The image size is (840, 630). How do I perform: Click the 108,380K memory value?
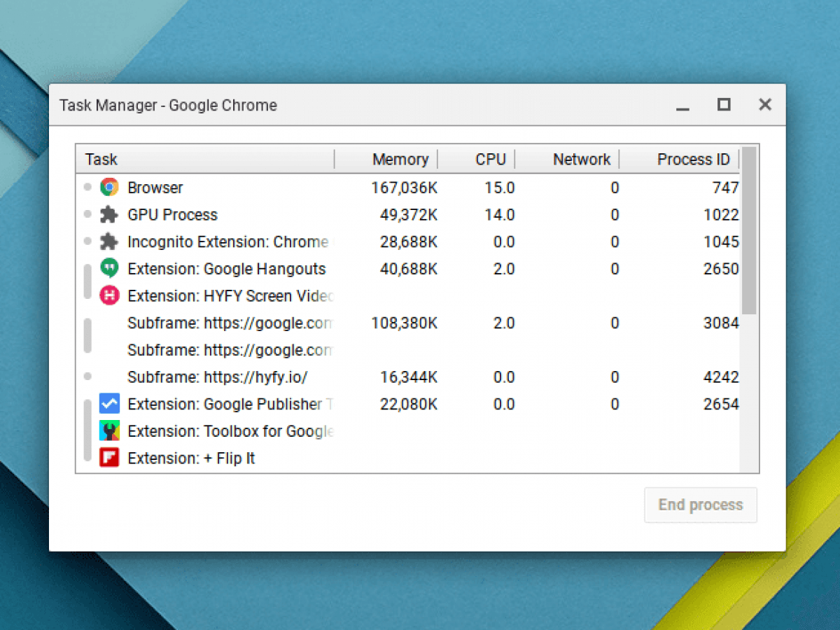[x=404, y=323]
